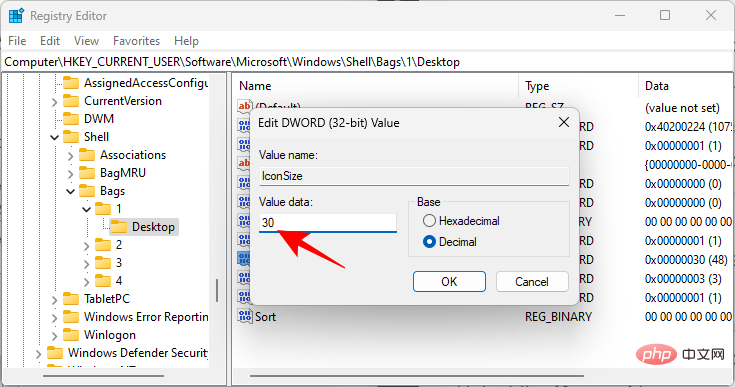Expand the CurrentVersion key
The image size is (735, 387).
coord(54,101)
